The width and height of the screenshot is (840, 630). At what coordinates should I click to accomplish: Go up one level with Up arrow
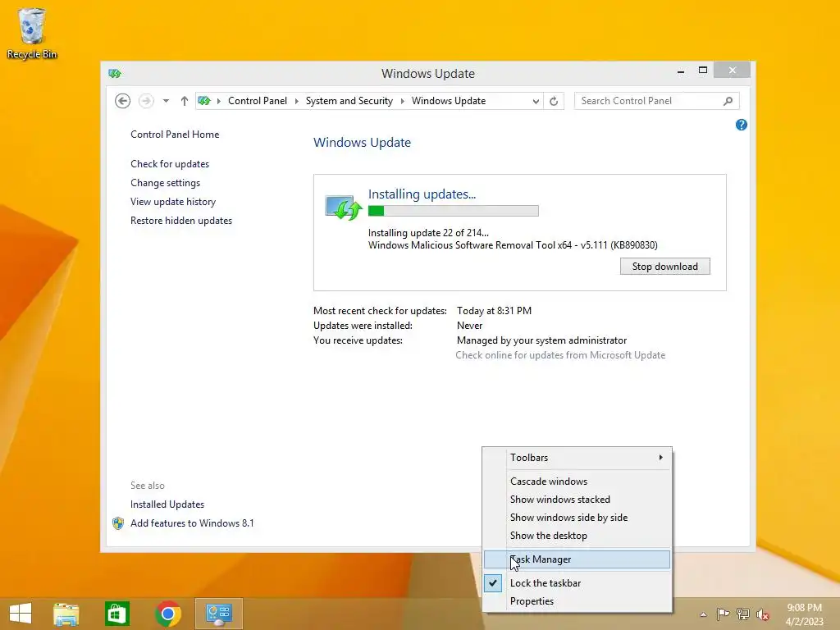point(185,101)
